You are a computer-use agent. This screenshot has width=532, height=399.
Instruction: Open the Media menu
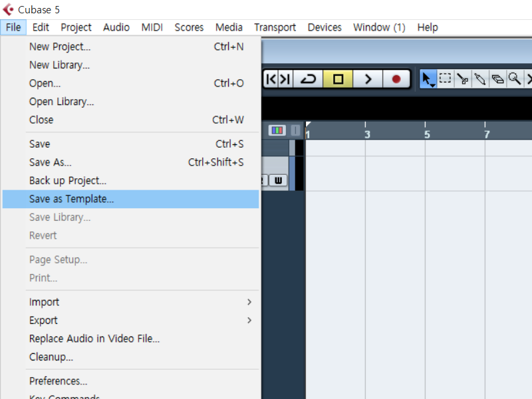229,27
